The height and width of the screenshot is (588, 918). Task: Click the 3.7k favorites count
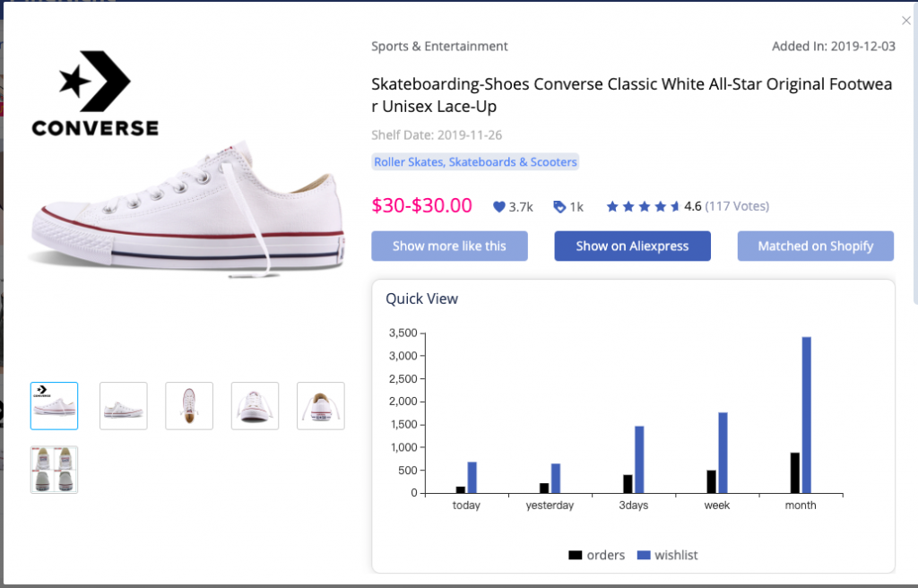click(x=521, y=207)
